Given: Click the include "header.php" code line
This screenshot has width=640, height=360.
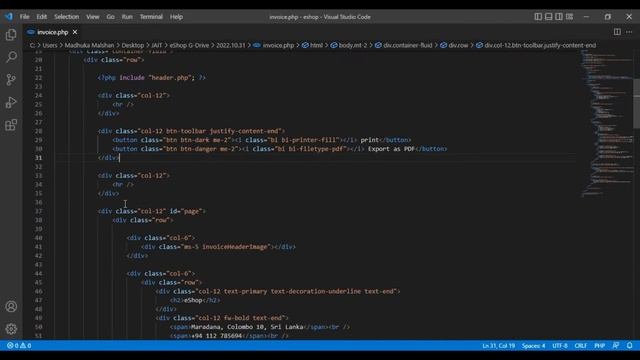Looking at the screenshot, I should [x=151, y=78].
